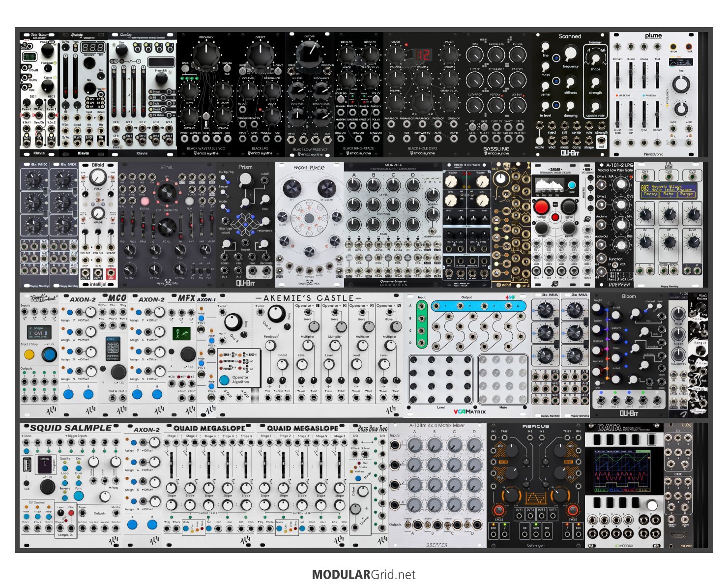Click the Preset/Edit encoder on Quadigy

tap(160, 79)
